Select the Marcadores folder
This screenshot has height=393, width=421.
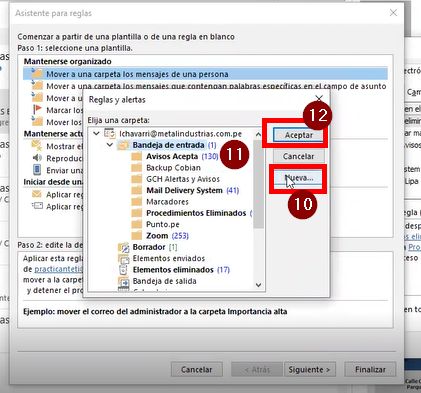(x=167, y=202)
